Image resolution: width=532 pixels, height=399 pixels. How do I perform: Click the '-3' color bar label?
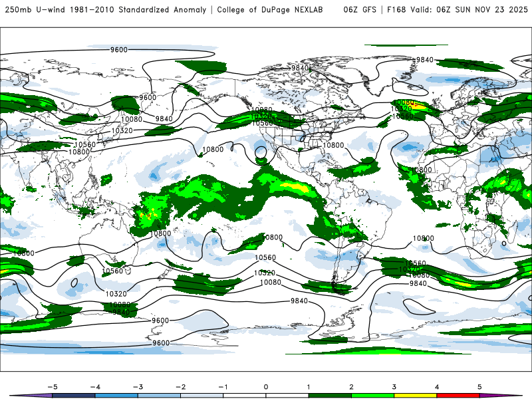138,387
